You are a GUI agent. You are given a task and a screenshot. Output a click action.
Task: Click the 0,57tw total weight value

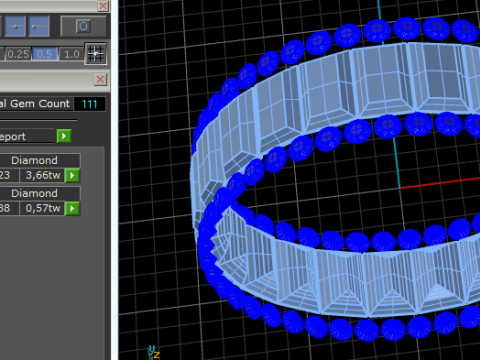(43, 208)
